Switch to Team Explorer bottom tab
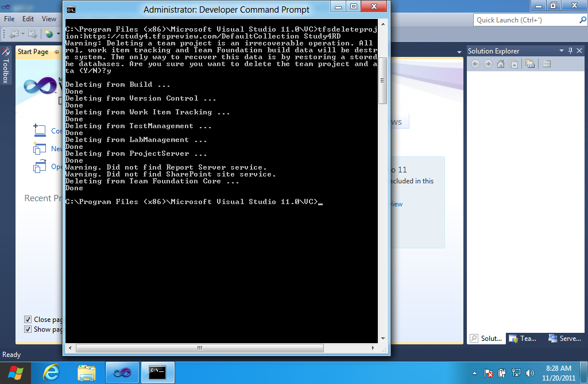Screen dimensions: 588x384 (x=523, y=338)
